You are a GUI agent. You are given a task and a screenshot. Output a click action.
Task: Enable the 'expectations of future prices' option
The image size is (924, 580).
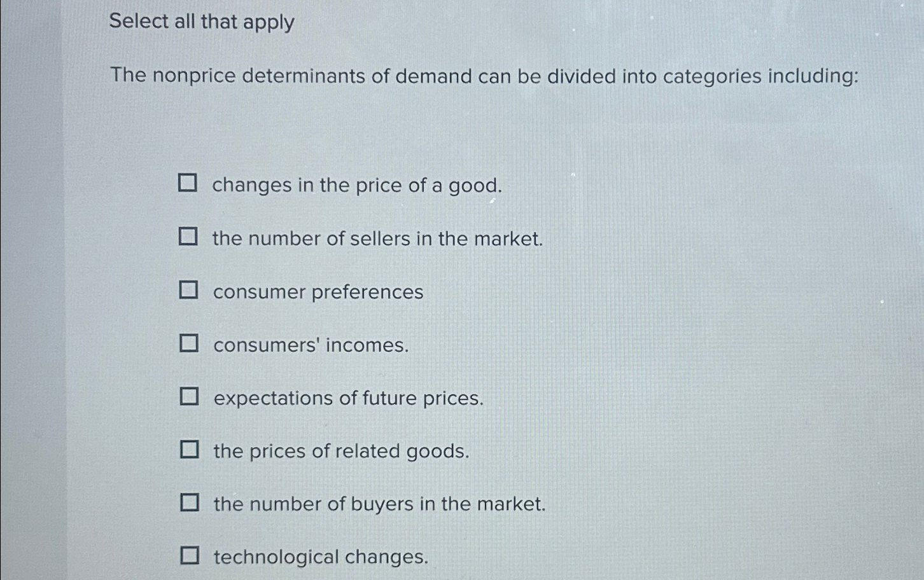[x=188, y=397]
